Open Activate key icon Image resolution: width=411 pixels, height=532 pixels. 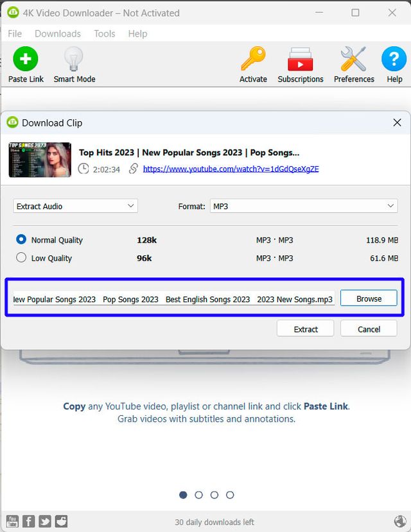point(253,60)
